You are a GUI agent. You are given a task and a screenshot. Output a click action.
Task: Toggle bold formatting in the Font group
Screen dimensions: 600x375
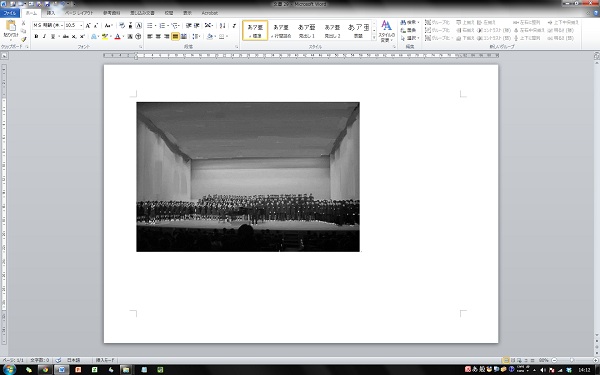[36, 36]
